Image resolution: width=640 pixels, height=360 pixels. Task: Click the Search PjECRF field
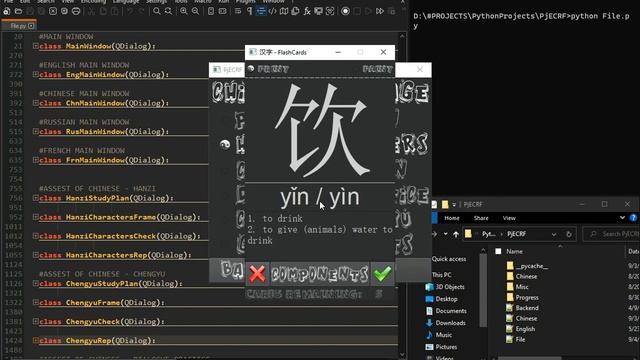pos(611,234)
